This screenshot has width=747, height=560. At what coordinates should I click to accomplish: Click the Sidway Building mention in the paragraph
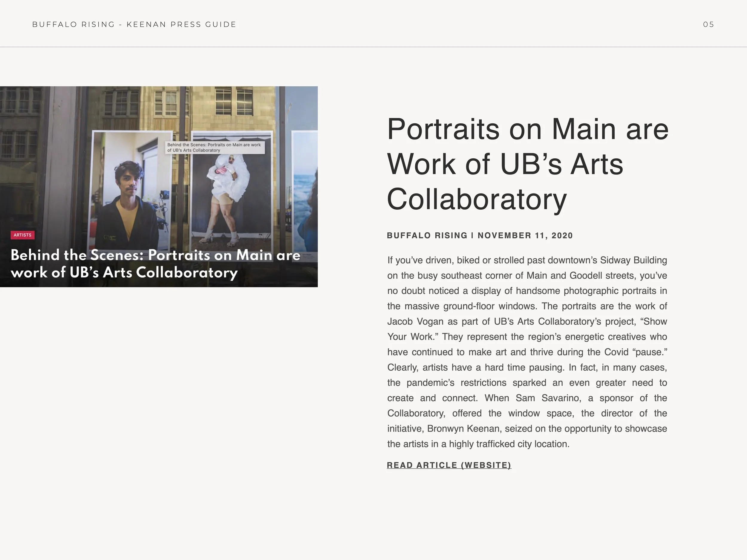pyautogui.click(x=633, y=260)
